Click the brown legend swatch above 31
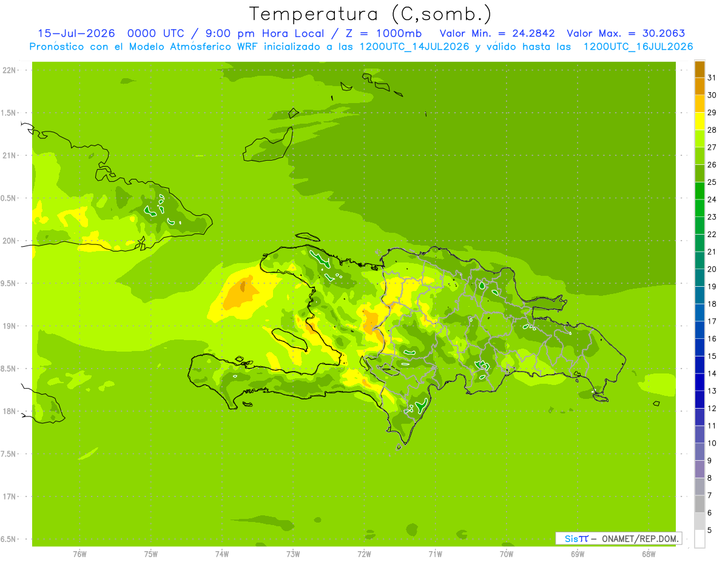Viewport: 728px width, 562px height. pyautogui.click(x=699, y=69)
